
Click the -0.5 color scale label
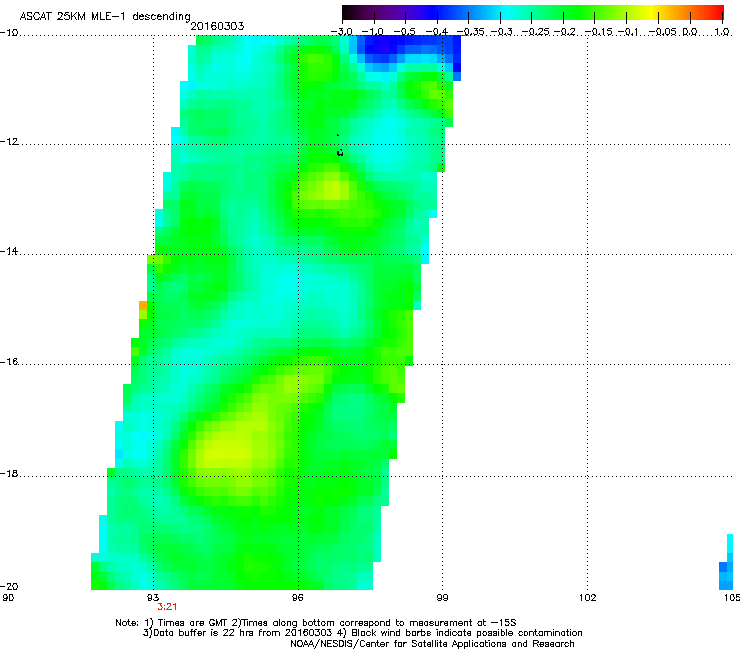(x=404, y=32)
